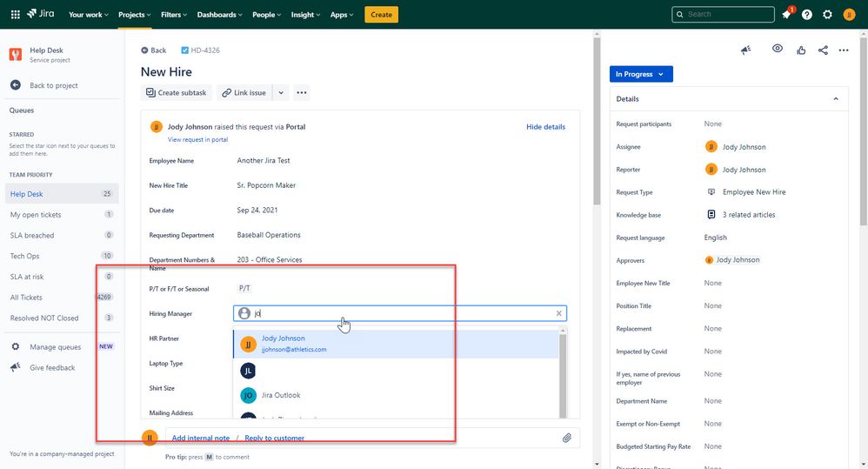Click the Approvers Jody Johnson tag
The height and width of the screenshot is (469, 868).
click(x=732, y=259)
